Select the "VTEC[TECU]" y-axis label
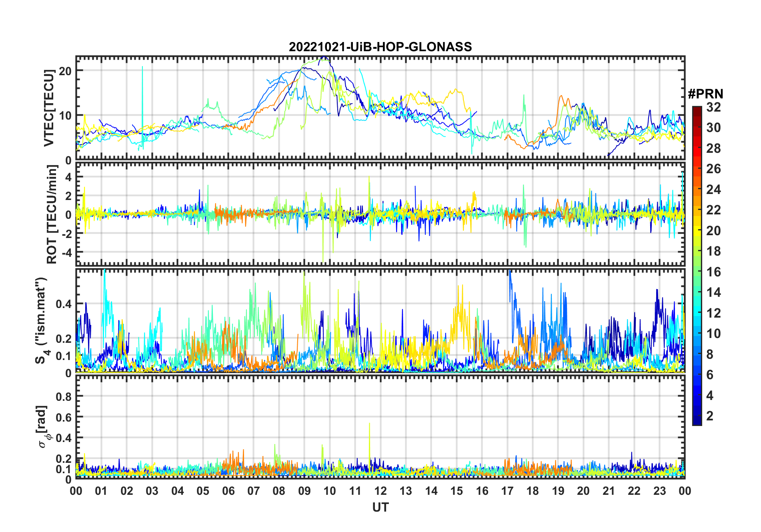This screenshot has width=761, height=532. (x=49, y=108)
